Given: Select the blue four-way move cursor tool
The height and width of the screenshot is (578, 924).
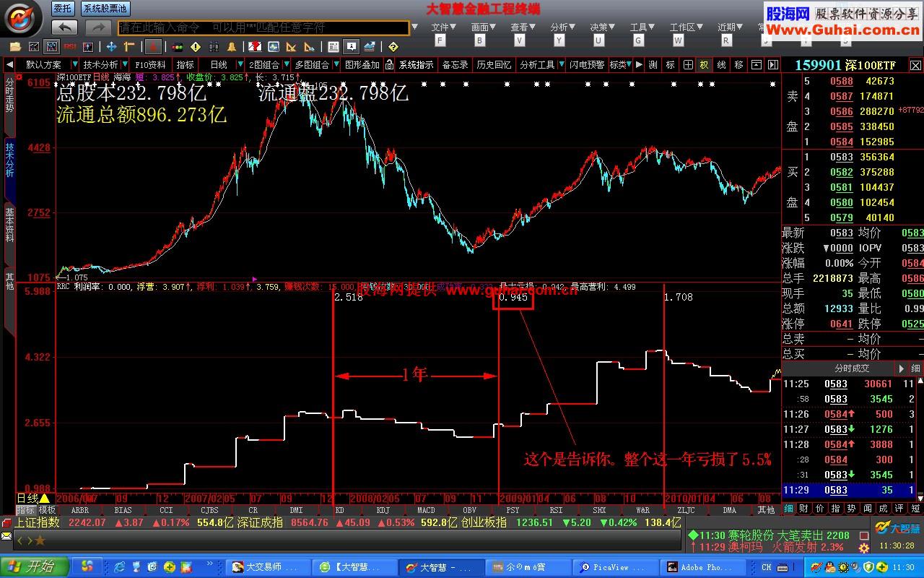Looking at the screenshot, I should (x=111, y=47).
